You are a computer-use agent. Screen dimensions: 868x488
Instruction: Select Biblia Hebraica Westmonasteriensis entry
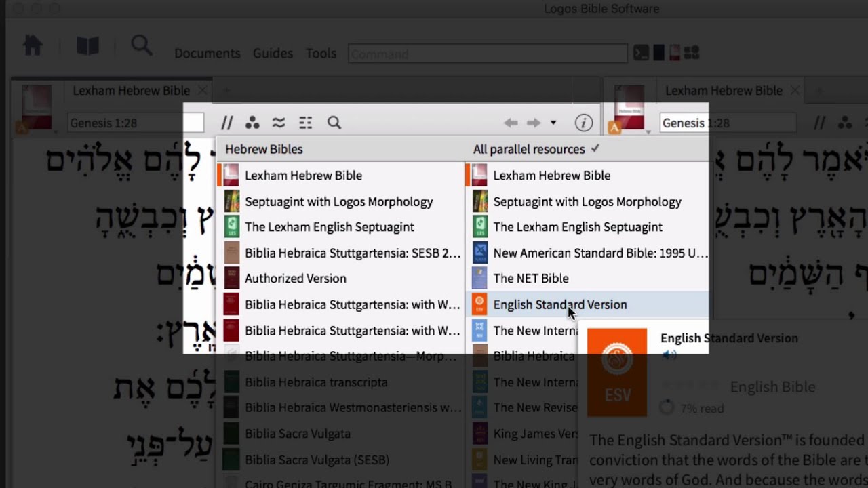(x=340, y=407)
